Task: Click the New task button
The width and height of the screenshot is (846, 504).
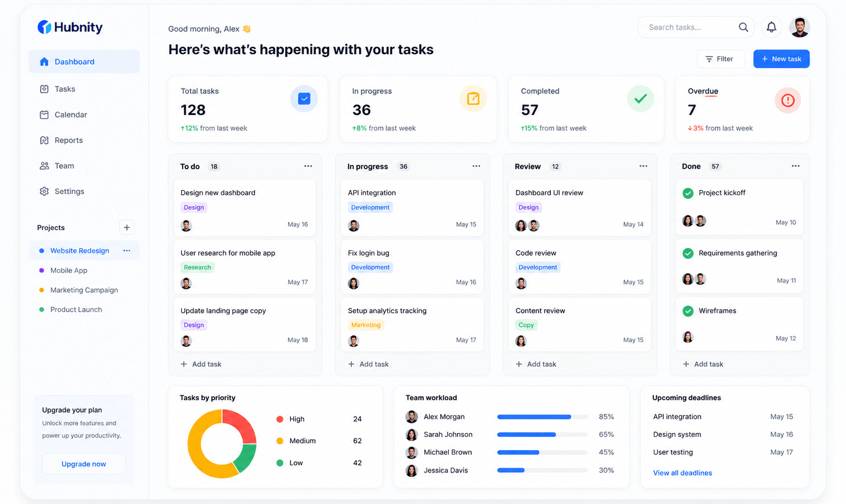Action: click(x=781, y=59)
